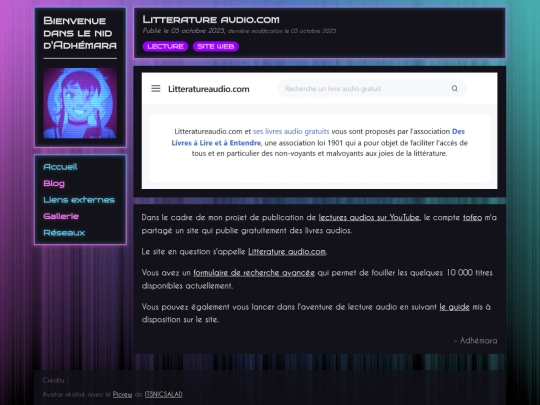Image resolution: width=540 pixels, height=405 pixels.
Task: Open the hamburger menu in Litteratureaudio preview
Action: (x=156, y=89)
